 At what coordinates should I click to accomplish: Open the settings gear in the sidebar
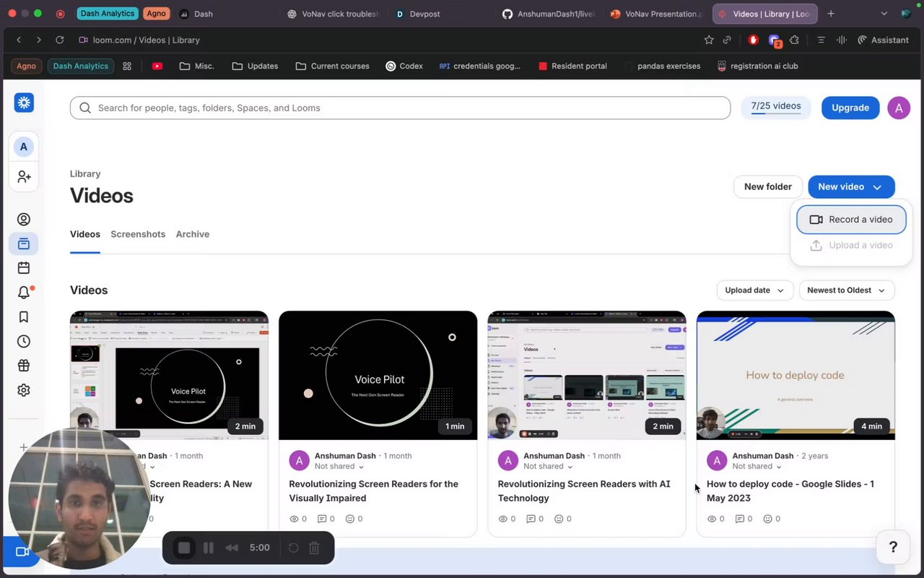pos(24,390)
